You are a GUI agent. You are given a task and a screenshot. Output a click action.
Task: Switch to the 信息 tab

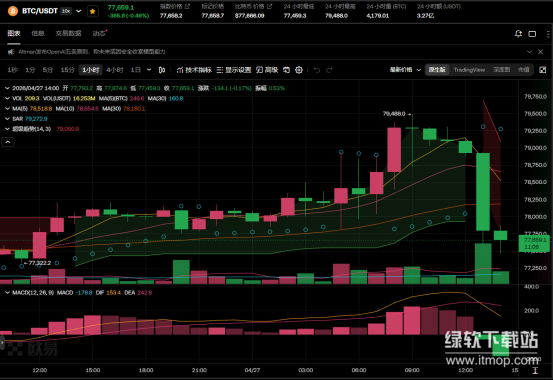coord(37,33)
